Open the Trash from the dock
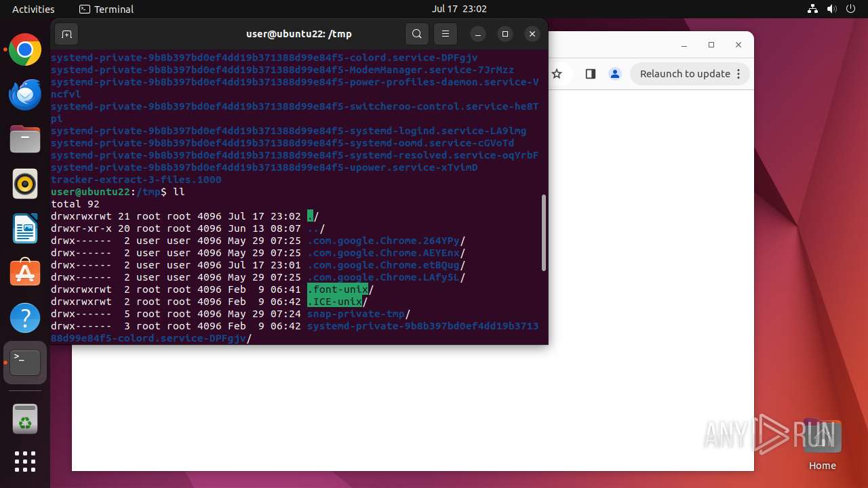Screen dimensions: 868x488 pyautogui.click(x=25, y=419)
